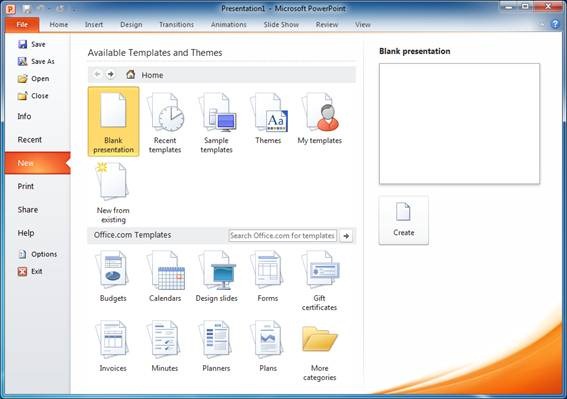Viewport: 567px width, 399px height.
Task: Click the PowerPoint Help question mark icon
Action: coord(555,24)
